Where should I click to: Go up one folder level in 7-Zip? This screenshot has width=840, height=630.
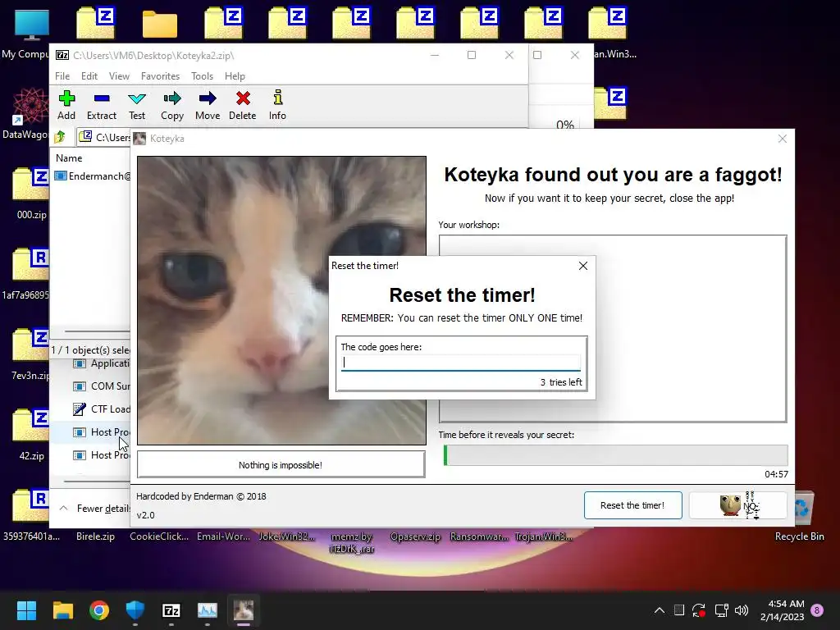coord(60,138)
